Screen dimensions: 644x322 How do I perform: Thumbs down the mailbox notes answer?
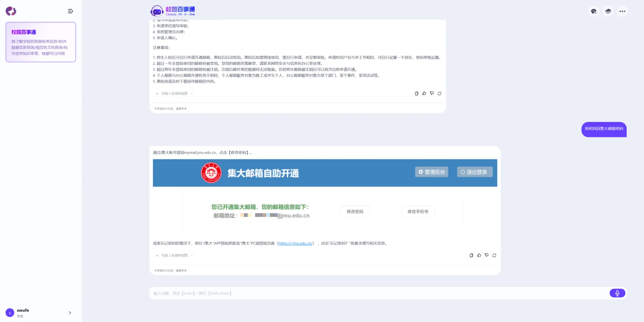432,93
